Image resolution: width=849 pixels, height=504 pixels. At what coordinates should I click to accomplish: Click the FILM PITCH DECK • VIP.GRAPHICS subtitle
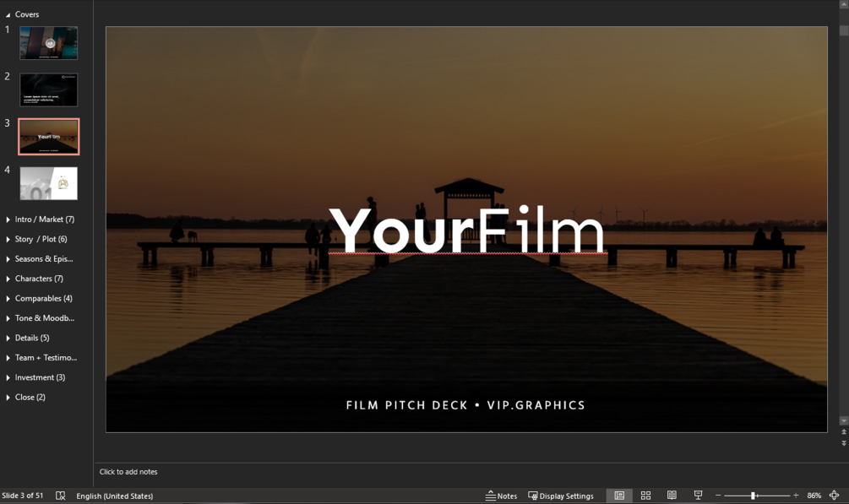coord(465,405)
